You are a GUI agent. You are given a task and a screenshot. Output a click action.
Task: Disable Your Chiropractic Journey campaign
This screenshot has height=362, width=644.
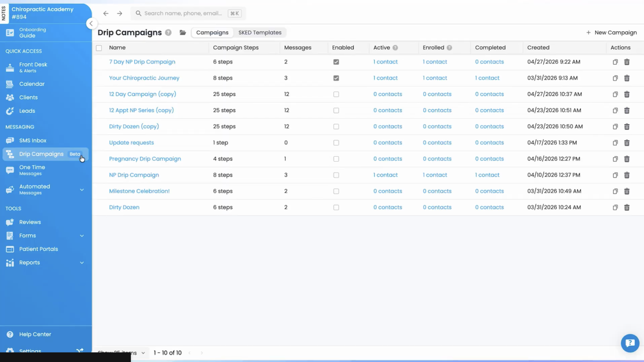click(336, 78)
